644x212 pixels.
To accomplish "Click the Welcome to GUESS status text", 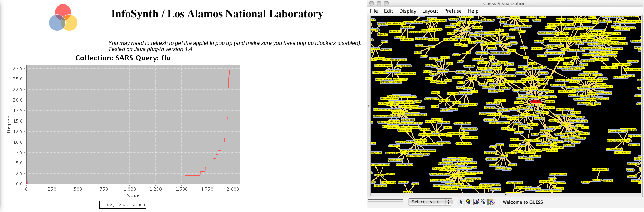I will tap(523, 202).
